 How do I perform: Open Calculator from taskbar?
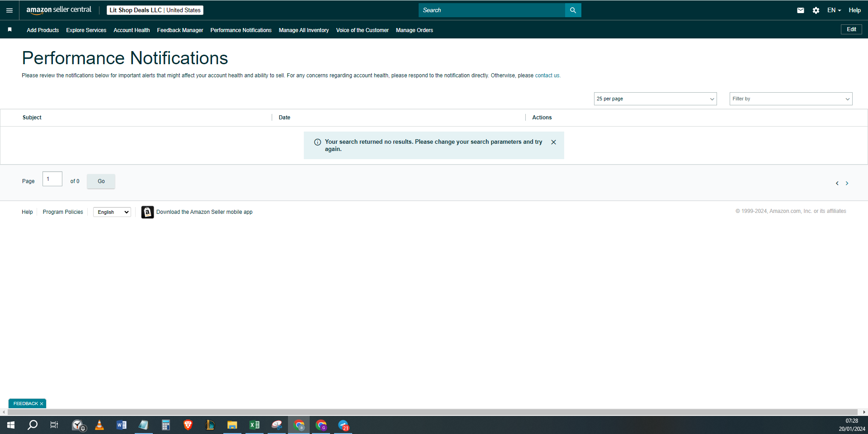(166, 425)
